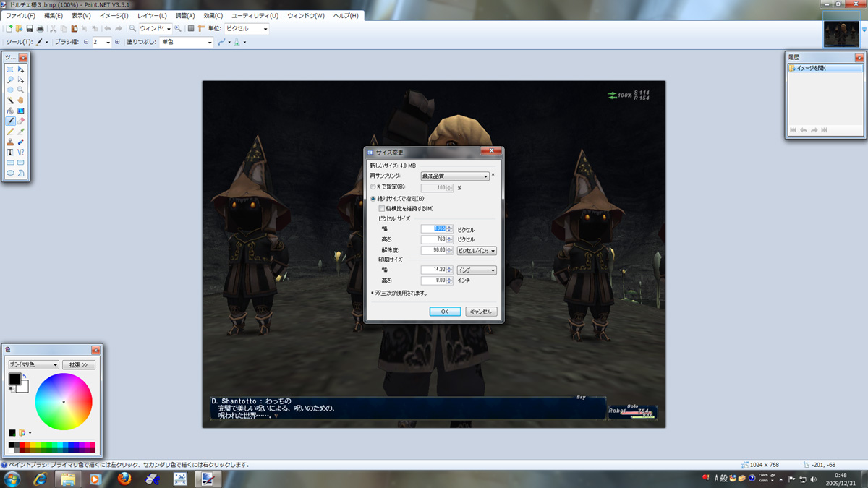868x488 pixels.
Task: Open Firefox from the taskbar
Action: click(124, 479)
